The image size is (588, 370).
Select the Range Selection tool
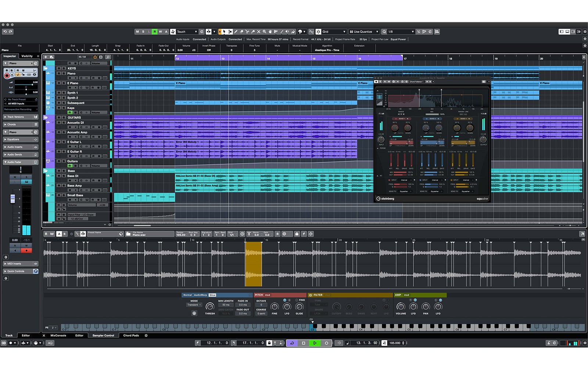(x=230, y=32)
